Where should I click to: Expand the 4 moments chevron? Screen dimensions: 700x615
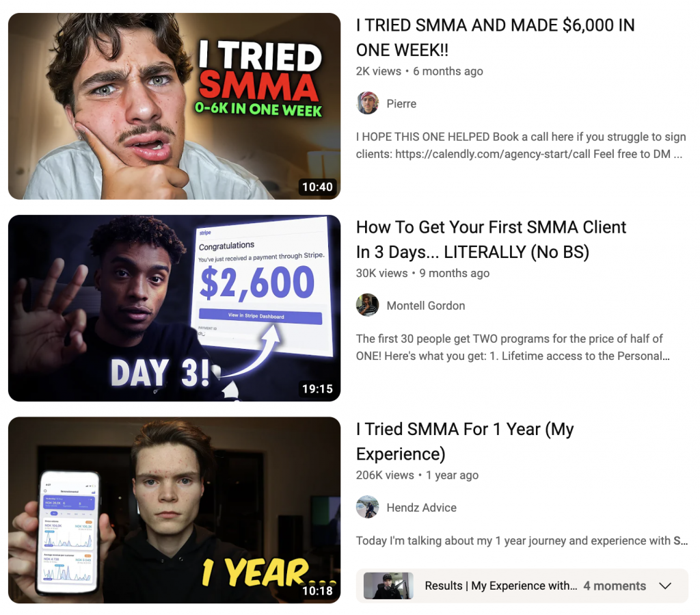point(665,586)
